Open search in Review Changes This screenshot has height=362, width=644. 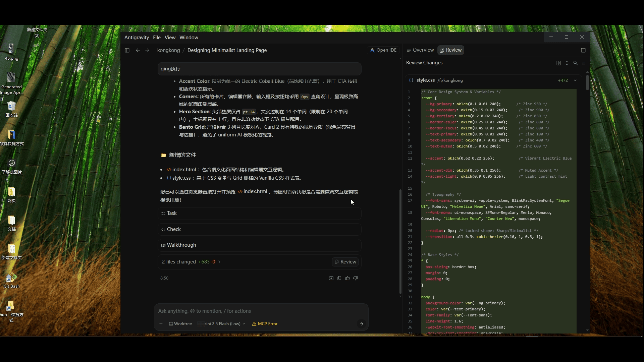click(576, 63)
